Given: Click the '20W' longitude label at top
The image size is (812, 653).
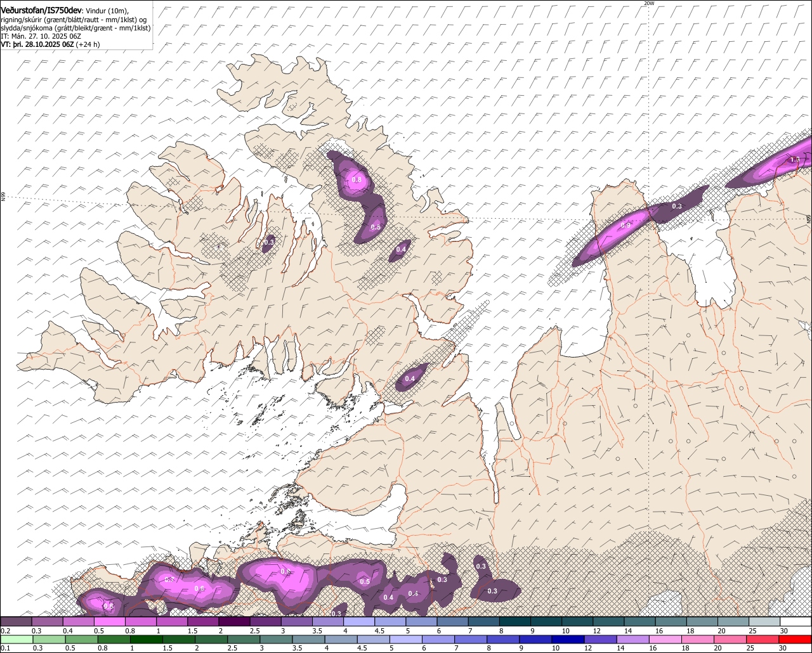Looking at the screenshot, I should pyautogui.click(x=648, y=4).
